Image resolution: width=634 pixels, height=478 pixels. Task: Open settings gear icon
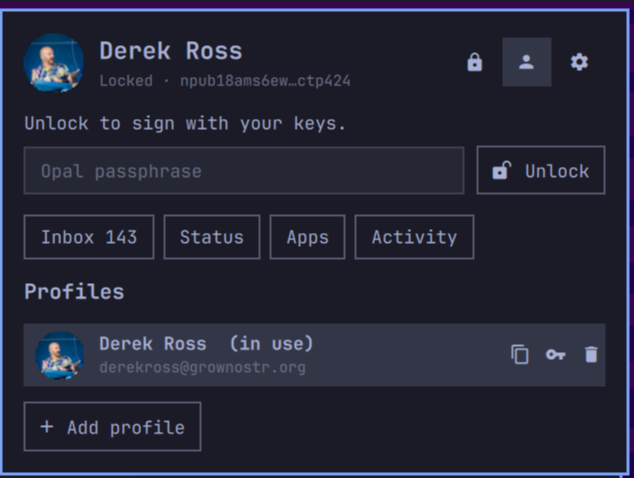pyautogui.click(x=579, y=62)
